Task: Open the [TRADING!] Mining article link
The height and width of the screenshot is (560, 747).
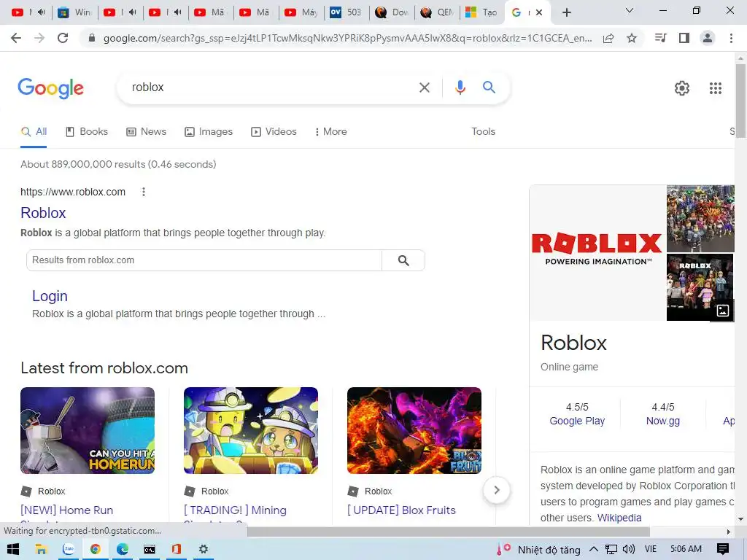Action: [236, 510]
